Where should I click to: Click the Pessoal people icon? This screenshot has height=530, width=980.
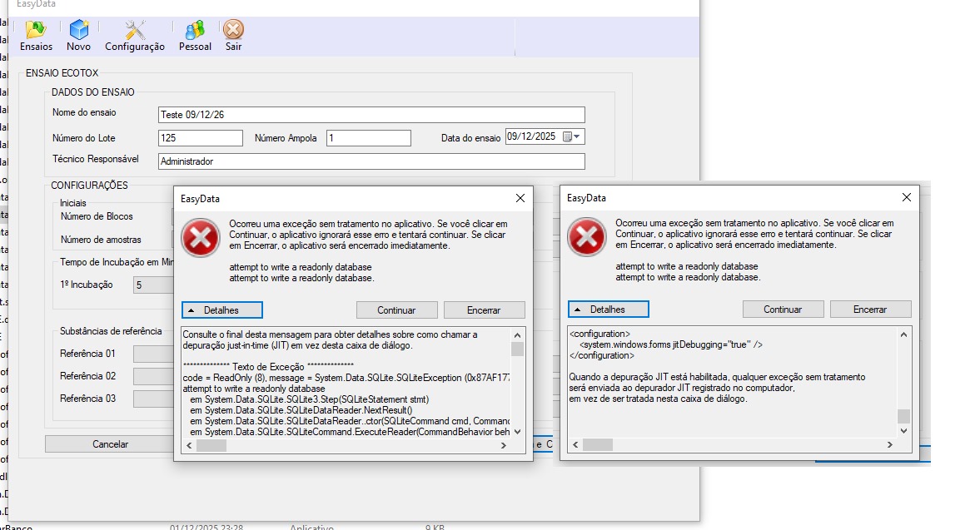tap(195, 31)
